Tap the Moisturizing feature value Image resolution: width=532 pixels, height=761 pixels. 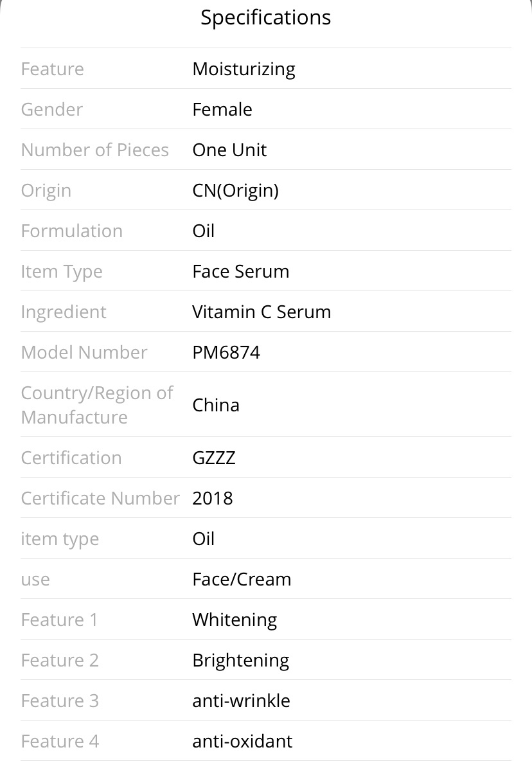(x=244, y=69)
